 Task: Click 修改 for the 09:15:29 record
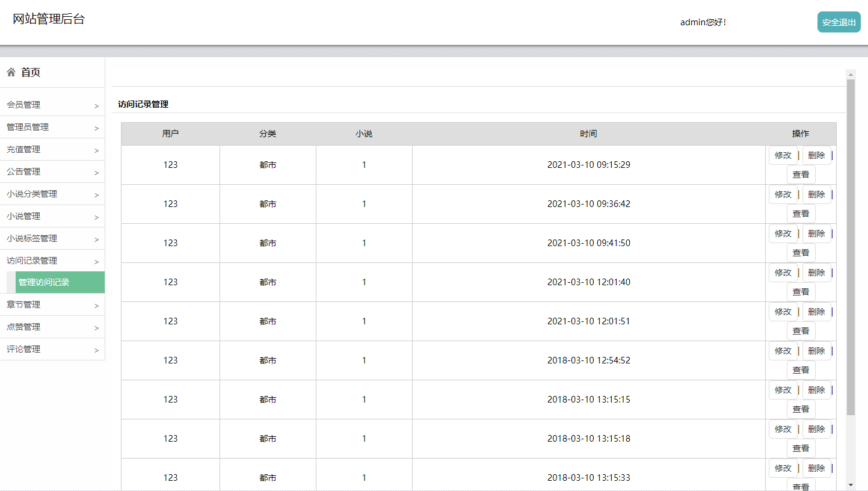783,155
